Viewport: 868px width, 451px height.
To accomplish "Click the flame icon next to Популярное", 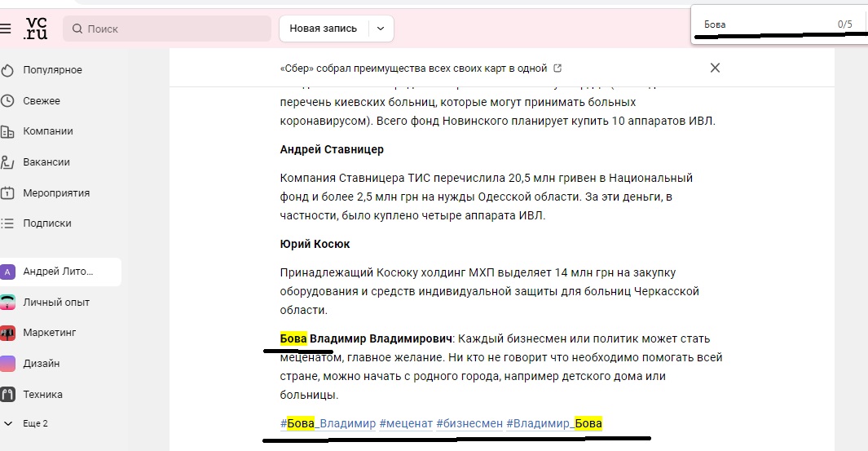I will point(7,70).
